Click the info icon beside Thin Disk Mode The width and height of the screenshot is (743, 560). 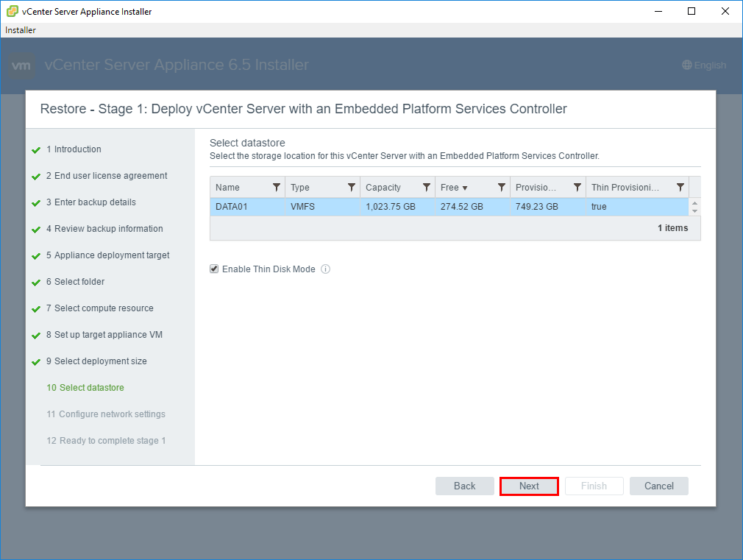[326, 269]
